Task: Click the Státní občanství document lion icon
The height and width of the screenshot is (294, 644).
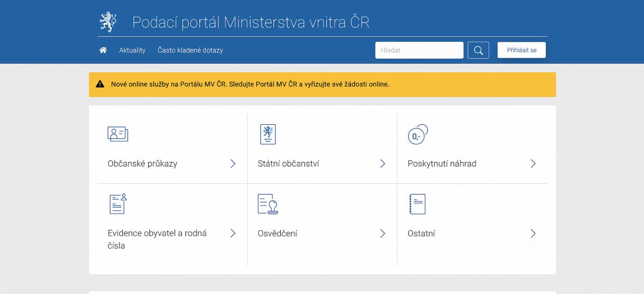Action: pyautogui.click(x=268, y=134)
